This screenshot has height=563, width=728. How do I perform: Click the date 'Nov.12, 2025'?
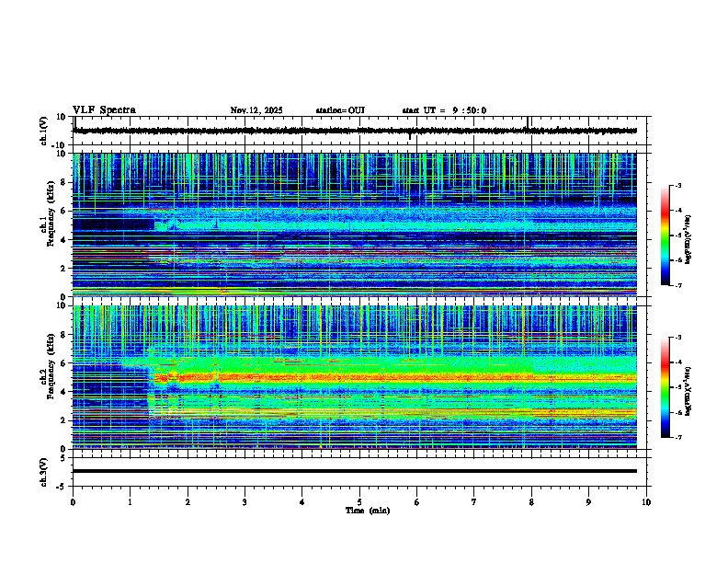tap(256, 110)
